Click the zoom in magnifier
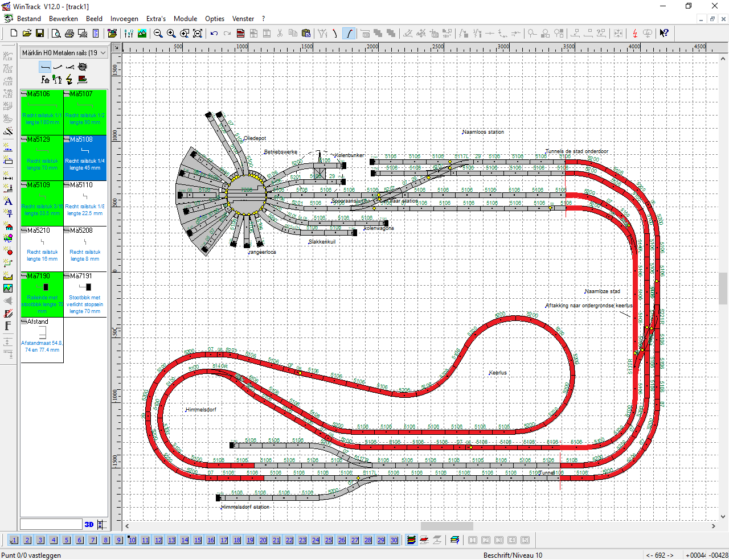Image resolution: width=729 pixels, height=560 pixels. [x=171, y=34]
